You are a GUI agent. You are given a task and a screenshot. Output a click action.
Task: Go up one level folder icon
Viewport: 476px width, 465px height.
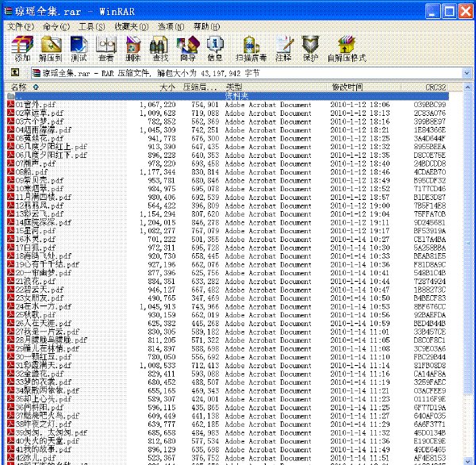(15, 72)
